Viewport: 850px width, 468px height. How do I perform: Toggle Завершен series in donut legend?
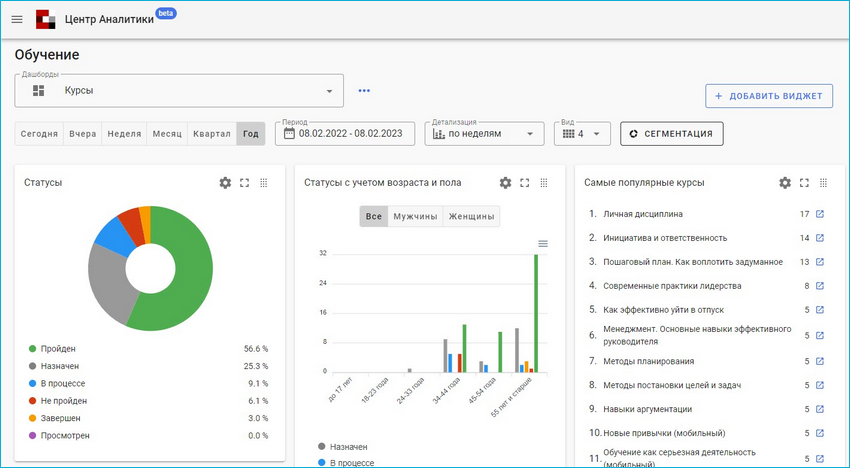coord(54,418)
